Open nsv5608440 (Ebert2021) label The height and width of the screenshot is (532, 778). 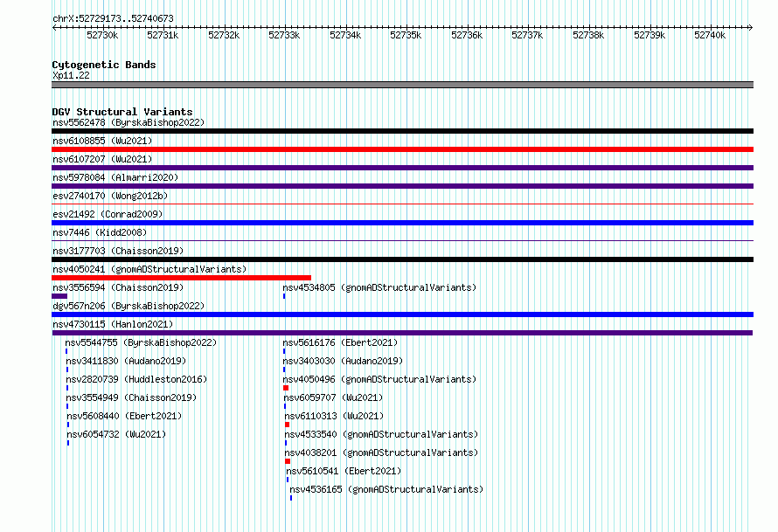coord(124,416)
